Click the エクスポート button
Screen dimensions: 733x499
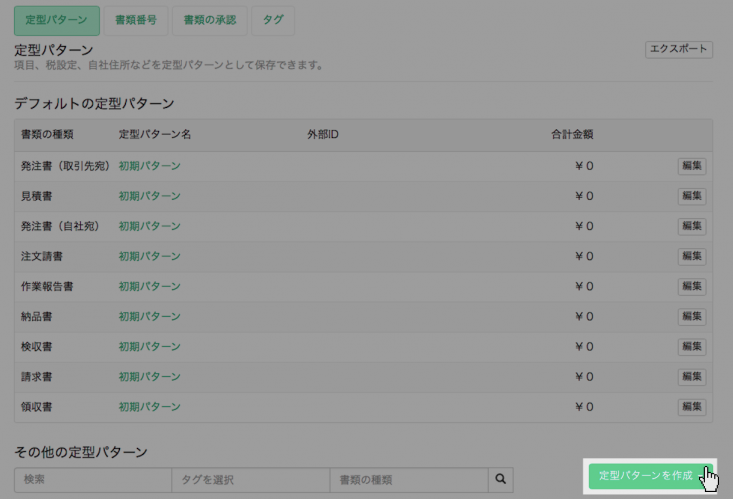coord(679,49)
